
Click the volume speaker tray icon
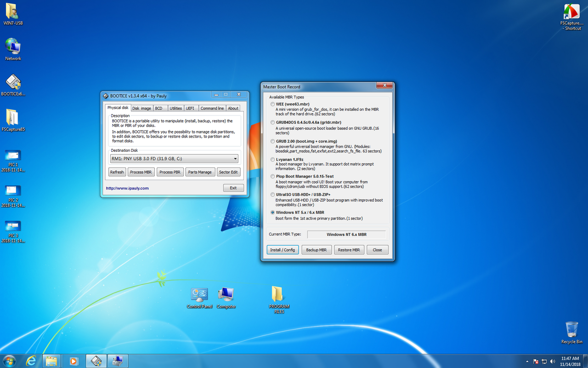553,361
